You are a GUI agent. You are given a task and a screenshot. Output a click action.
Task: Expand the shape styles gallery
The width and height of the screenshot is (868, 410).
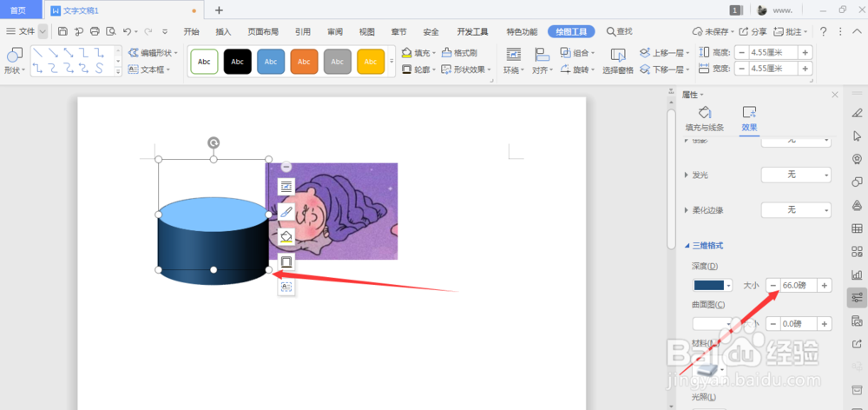click(x=391, y=61)
